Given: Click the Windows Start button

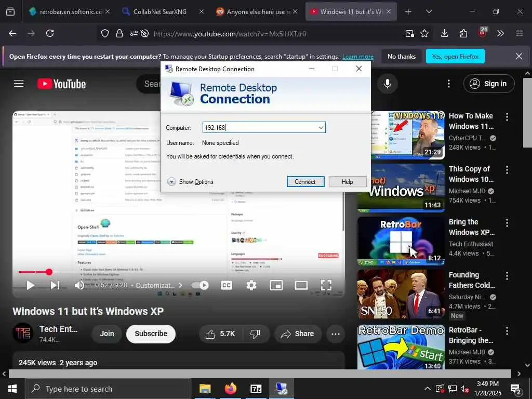Looking at the screenshot, I should click(x=12, y=389).
